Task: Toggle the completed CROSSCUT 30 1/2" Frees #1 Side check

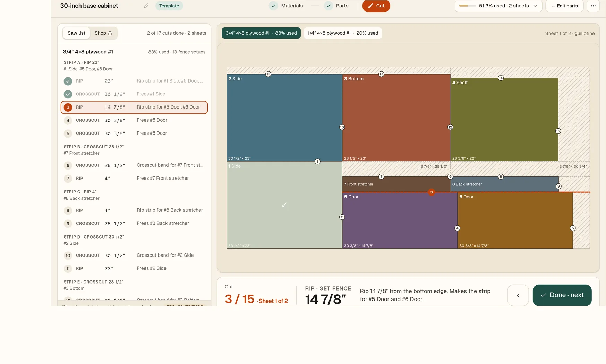Action: pos(68,94)
